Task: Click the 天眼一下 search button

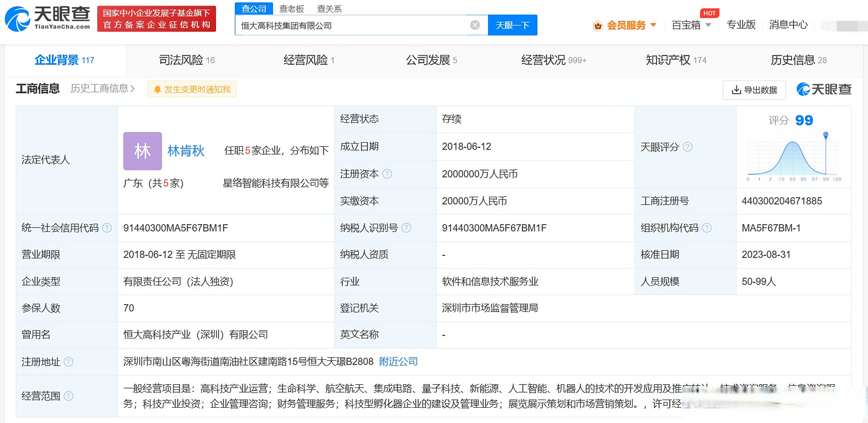Action: tap(512, 24)
